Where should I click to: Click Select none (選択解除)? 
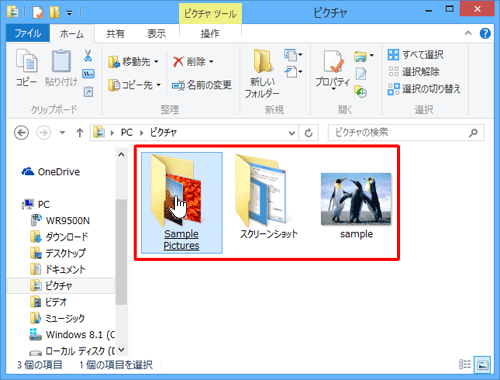[414, 72]
